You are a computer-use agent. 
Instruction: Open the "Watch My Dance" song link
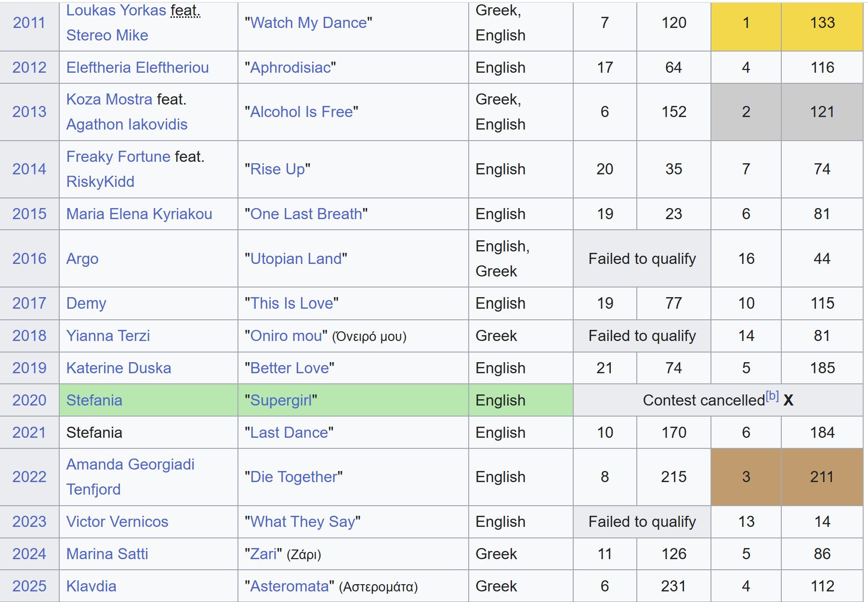point(308,23)
